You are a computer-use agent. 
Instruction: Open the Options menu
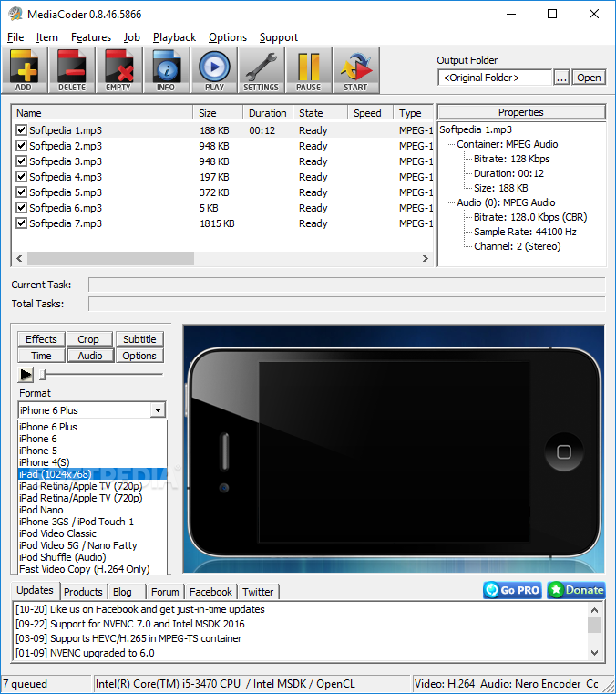[x=228, y=37]
